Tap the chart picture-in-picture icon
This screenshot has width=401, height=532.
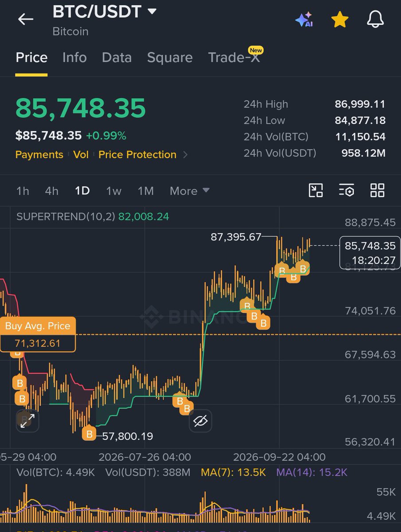316,191
